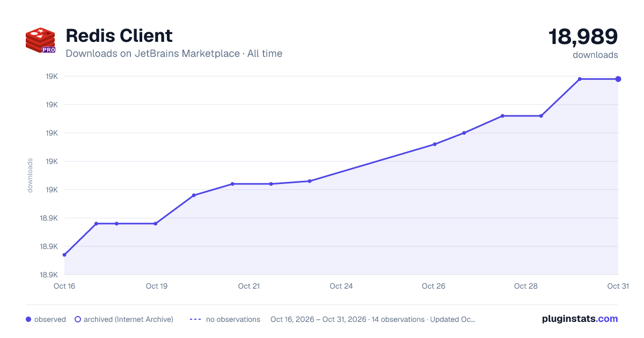This screenshot has width=644, height=338.
Task: Click the Oct 28 axis label
Action: click(526, 286)
